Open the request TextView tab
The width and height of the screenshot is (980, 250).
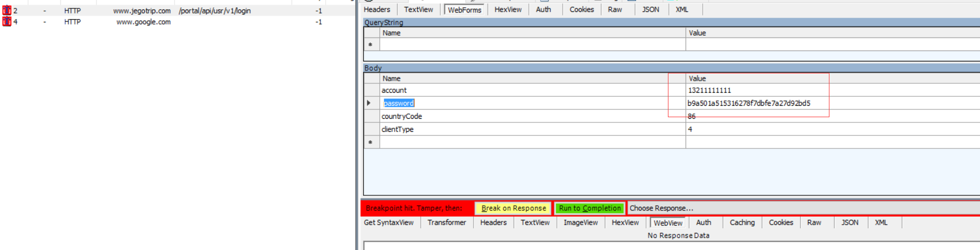(x=418, y=9)
